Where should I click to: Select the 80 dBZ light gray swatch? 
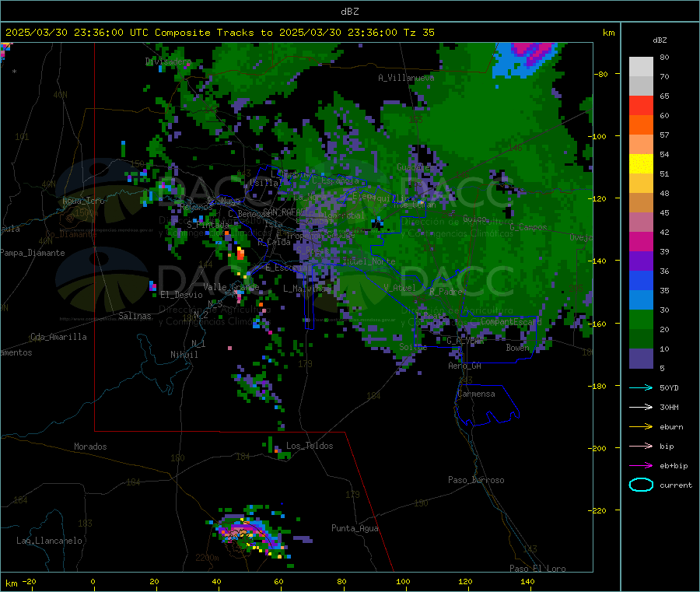[641, 67]
